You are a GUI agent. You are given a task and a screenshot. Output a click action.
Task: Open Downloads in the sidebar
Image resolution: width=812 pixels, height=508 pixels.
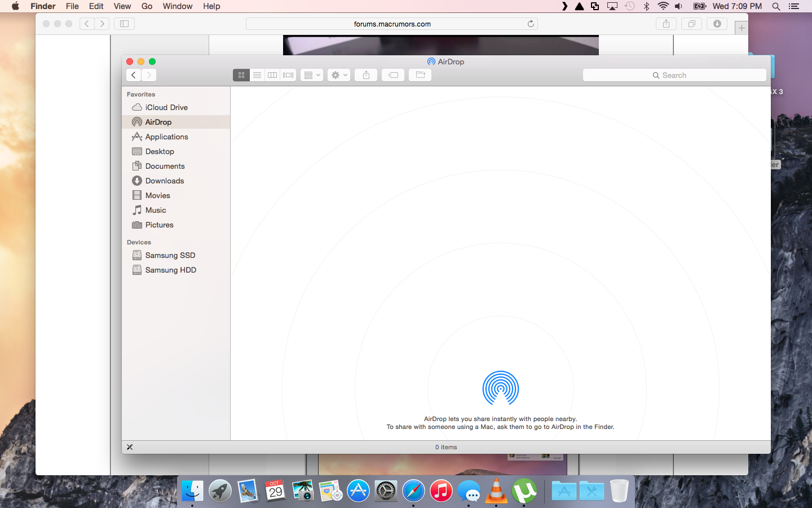(x=176, y=181)
